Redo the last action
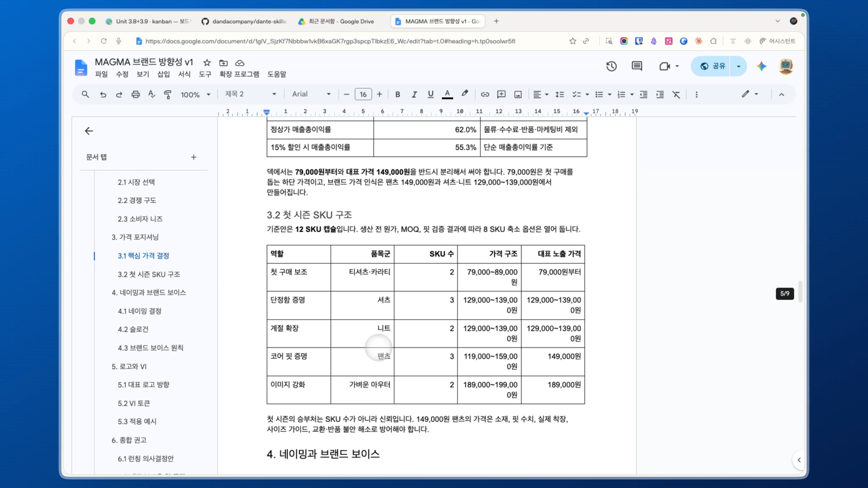 tap(119, 94)
